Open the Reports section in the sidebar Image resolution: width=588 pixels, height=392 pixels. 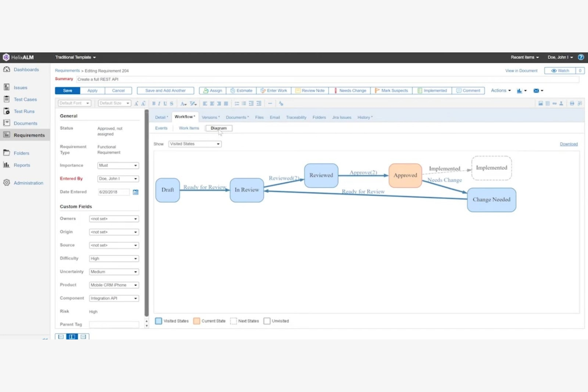coord(21,165)
